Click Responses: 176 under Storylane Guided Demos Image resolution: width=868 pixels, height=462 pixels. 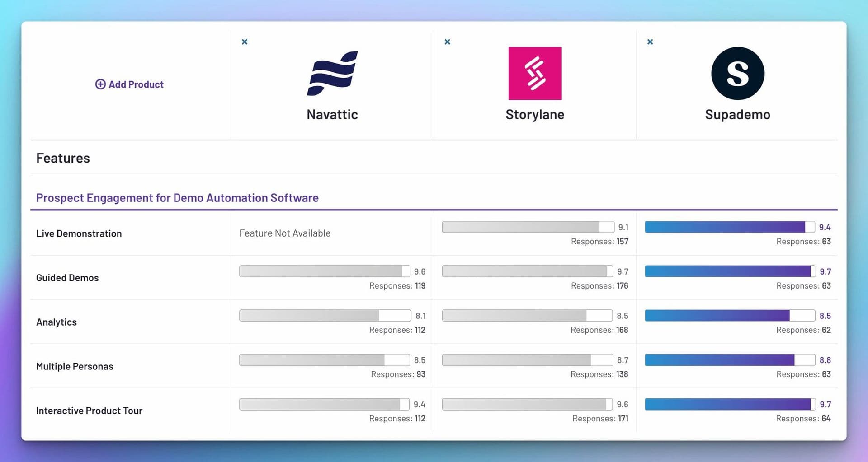pyautogui.click(x=599, y=286)
